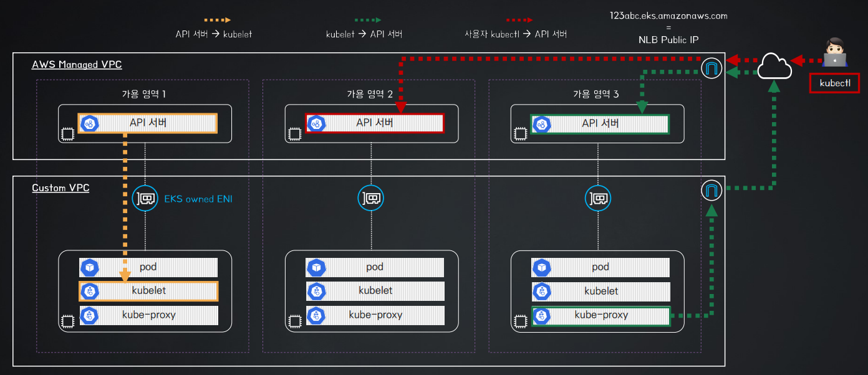Screen dimensions: 868x375
Task: Select the 가용 영역 3 heading
Action: [596, 94]
